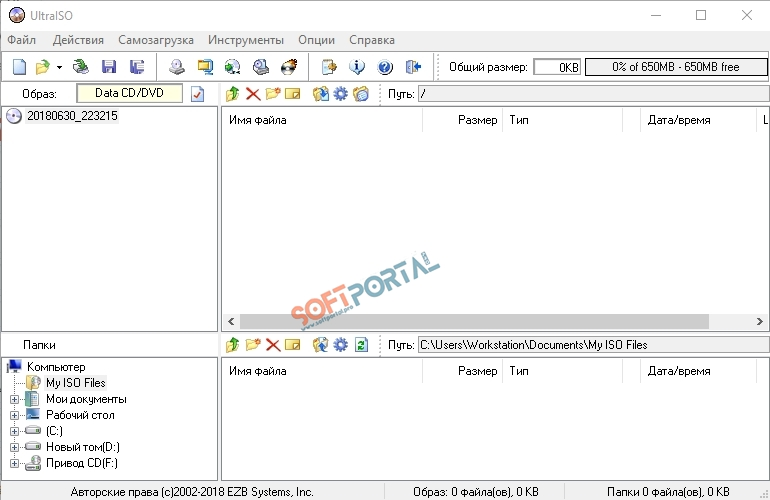Click the Extract icon in image toolbar
The image size is (770, 500).
coord(321,94)
